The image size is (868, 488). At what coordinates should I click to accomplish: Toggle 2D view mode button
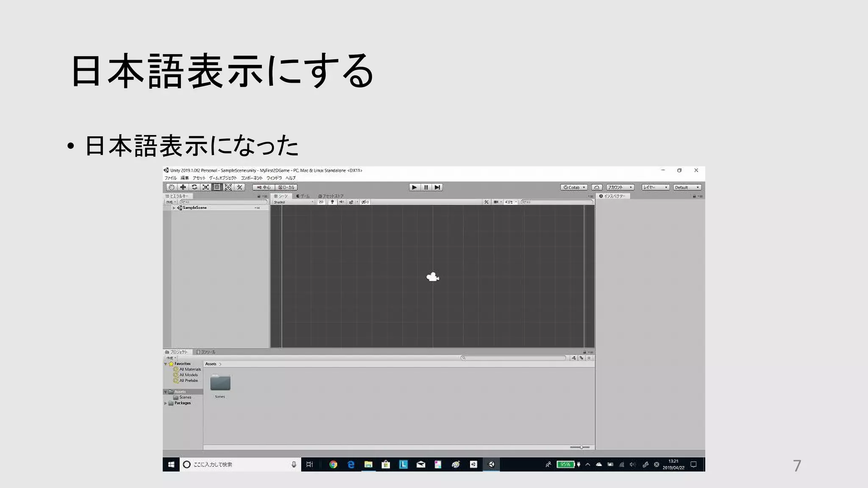pyautogui.click(x=321, y=202)
